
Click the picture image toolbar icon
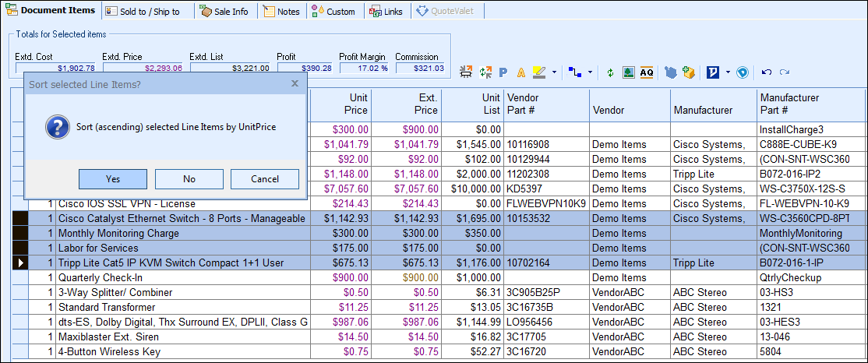[628, 72]
